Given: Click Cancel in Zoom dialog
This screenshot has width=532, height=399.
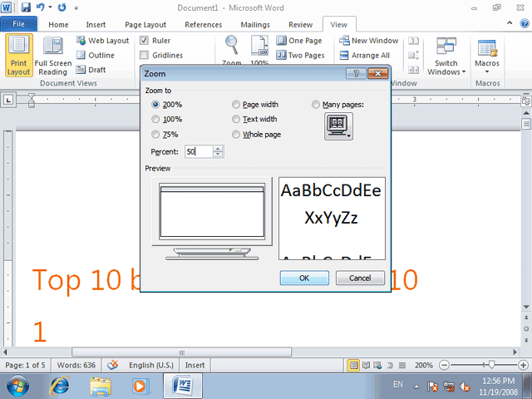Looking at the screenshot, I should pyautogui.click(x=360, y=278).
